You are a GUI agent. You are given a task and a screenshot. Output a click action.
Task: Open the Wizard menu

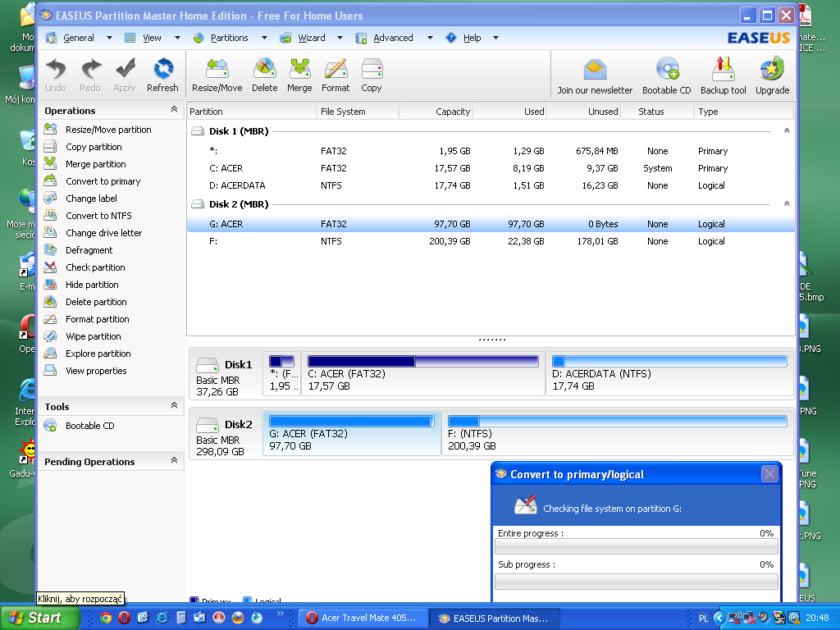[x=312, y=38]
